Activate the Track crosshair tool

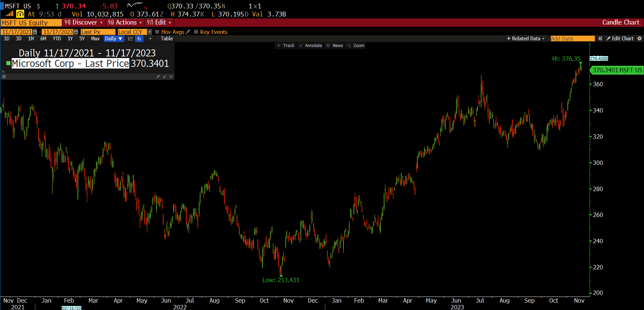pyautogui.click(x=286, y=46)
